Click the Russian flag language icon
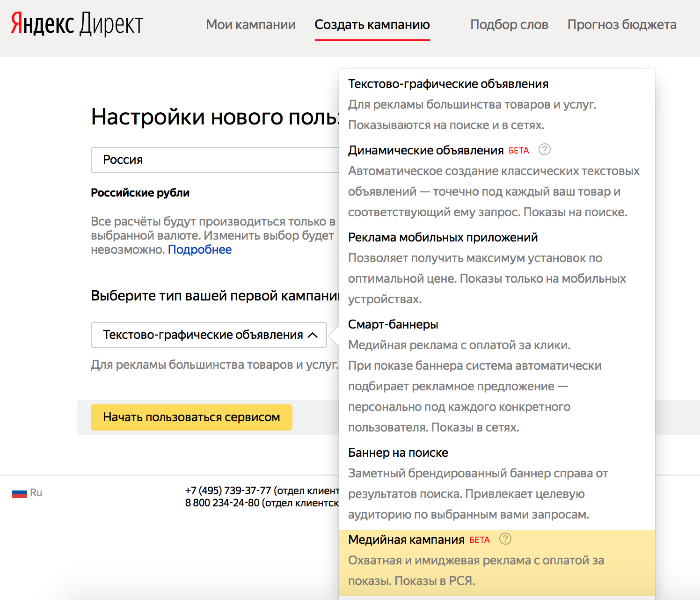Viewport: 700px width, 600px height. pos(20,493)
